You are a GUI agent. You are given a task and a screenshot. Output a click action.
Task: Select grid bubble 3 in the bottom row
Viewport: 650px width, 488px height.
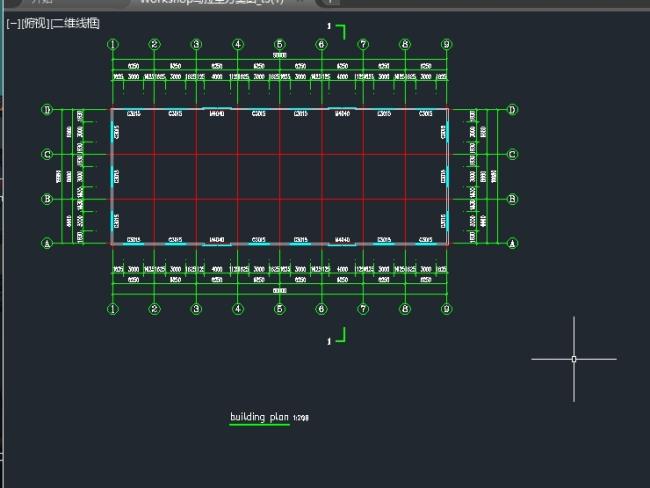(196, 309)
